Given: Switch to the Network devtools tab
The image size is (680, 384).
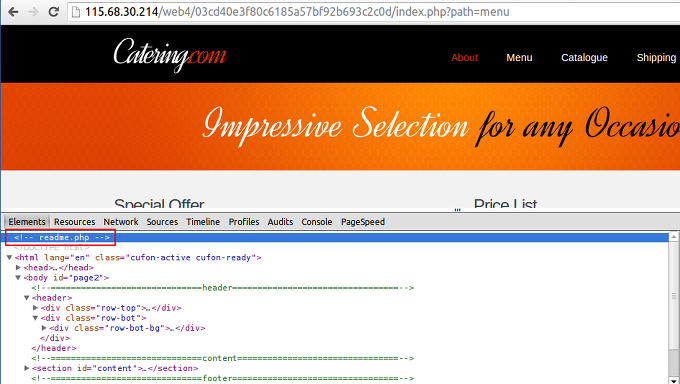Looking at the screenshot, I should pyautogui.click(x=121, y=222).
